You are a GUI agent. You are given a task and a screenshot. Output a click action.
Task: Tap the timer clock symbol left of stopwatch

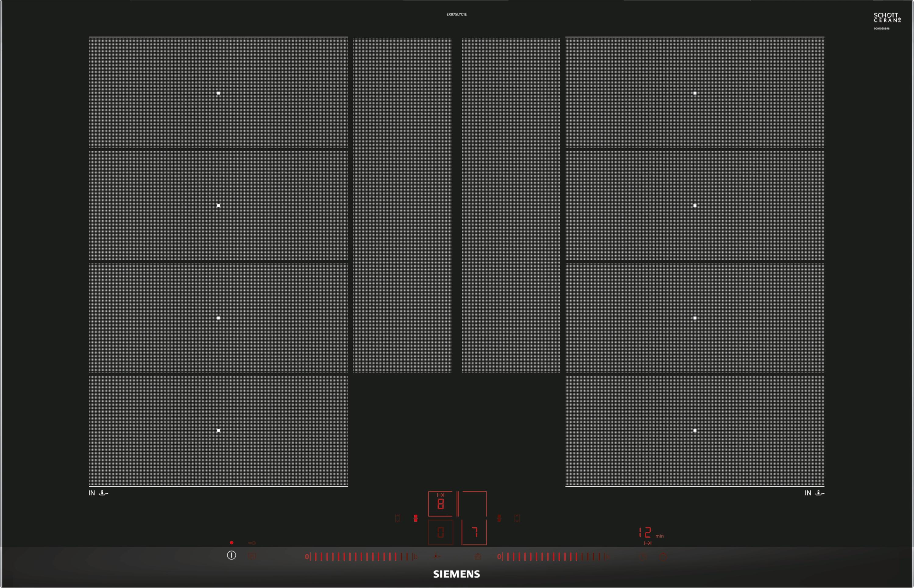tap(643, 556)
